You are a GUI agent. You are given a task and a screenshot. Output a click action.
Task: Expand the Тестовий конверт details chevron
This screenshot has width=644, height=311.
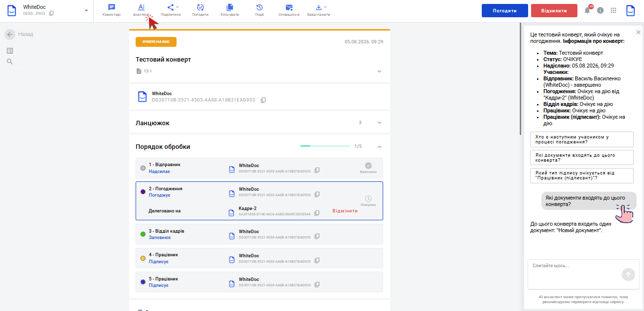[x=379, y=71]
